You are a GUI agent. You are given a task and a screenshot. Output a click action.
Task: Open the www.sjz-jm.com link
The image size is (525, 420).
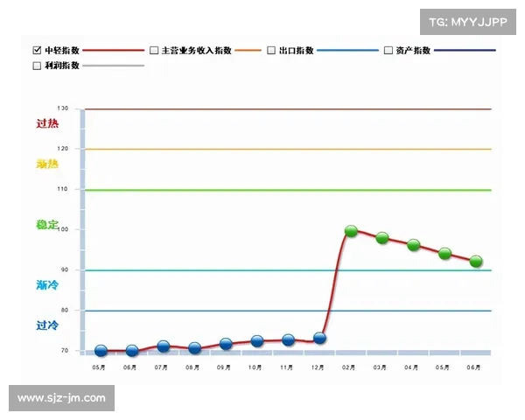tap(61, 398)
